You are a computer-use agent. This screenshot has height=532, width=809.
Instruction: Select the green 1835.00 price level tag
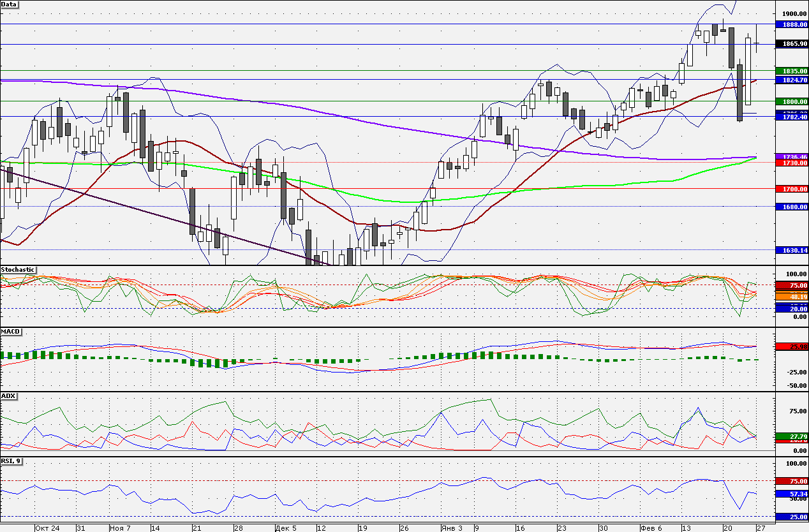click(x=792, y=71)
